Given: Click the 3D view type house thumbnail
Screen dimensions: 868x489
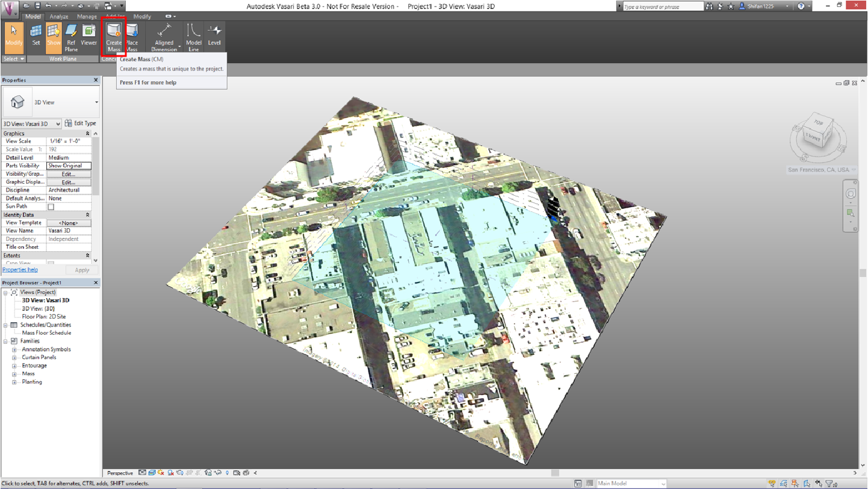Looking at the screenshot, I should 17,102.
